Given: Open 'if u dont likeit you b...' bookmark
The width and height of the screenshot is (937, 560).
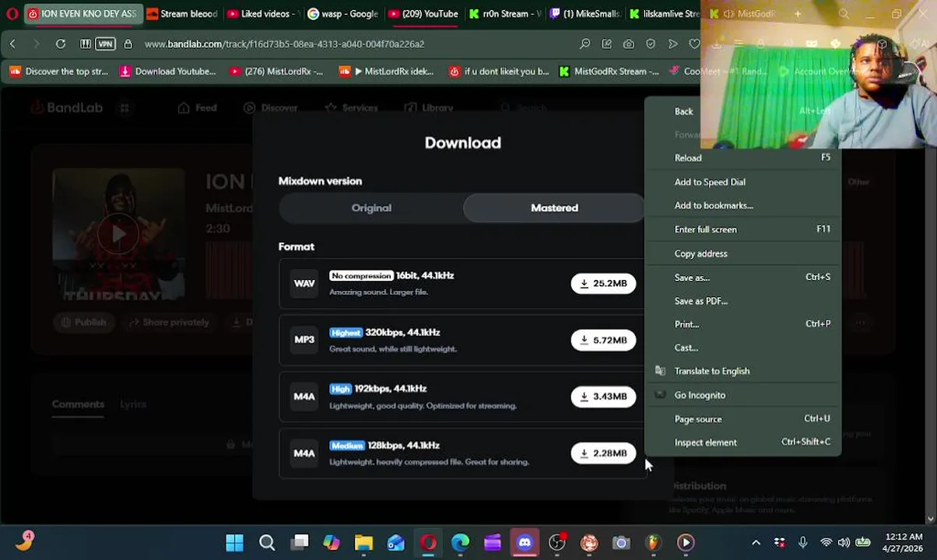Looking at the screenshot, I should coord(500,72).
